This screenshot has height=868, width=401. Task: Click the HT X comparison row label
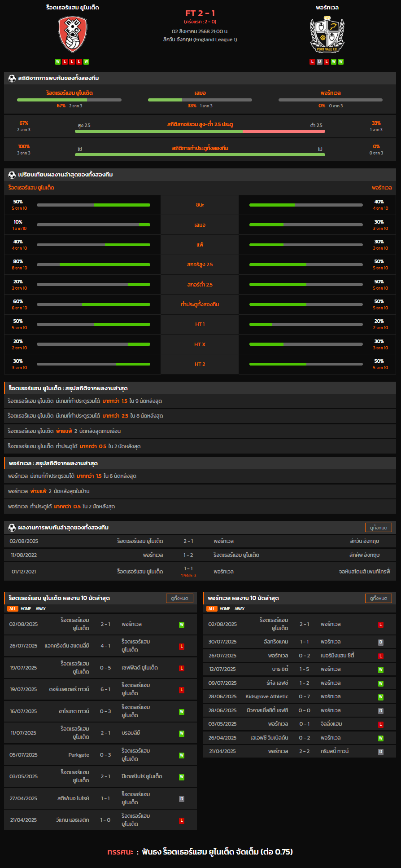(200, 344)
